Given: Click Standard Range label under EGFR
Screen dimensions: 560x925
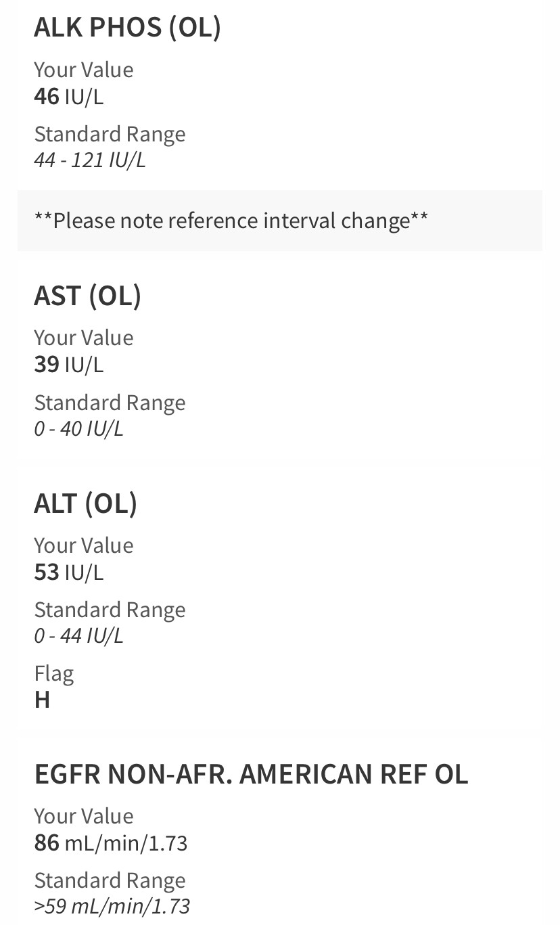Looking at the screenshot, I should [110, 880].
